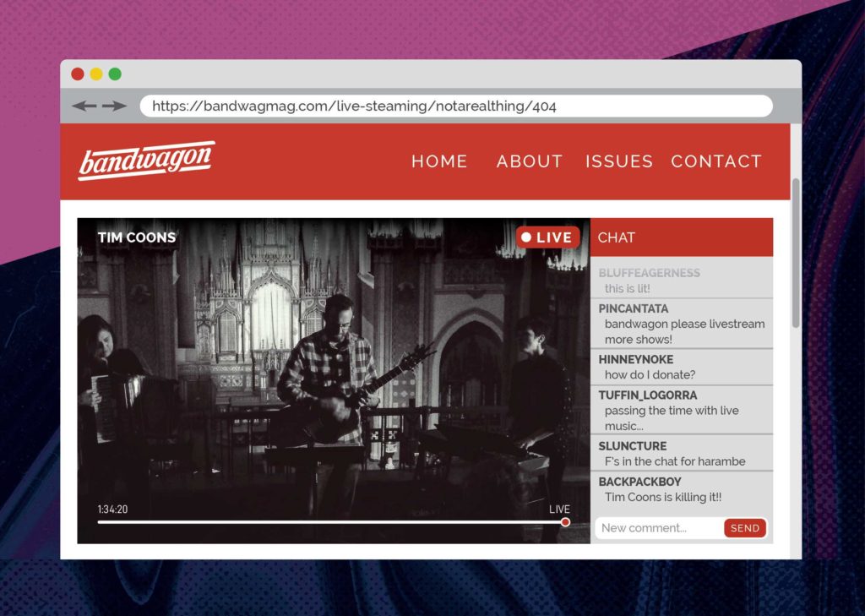Click the yellow minimize window dot
Image resolution: width=865 pixels, height=616 pixels.
click(96, 74)
